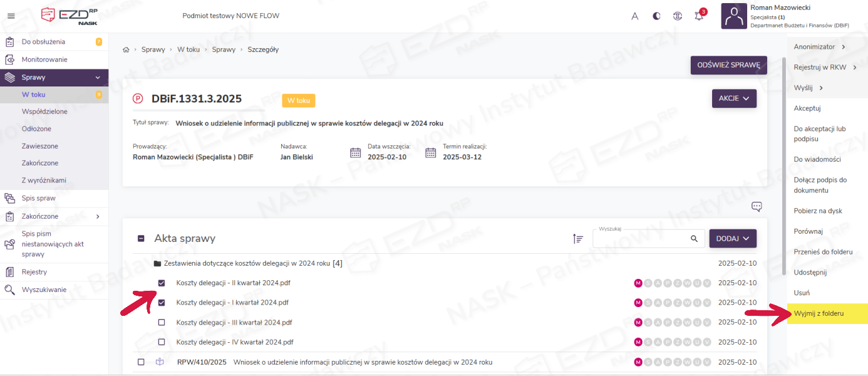Click the Wyszukaj search input field
The width and height of the screenshot is (868, 376).
(639, 239)
